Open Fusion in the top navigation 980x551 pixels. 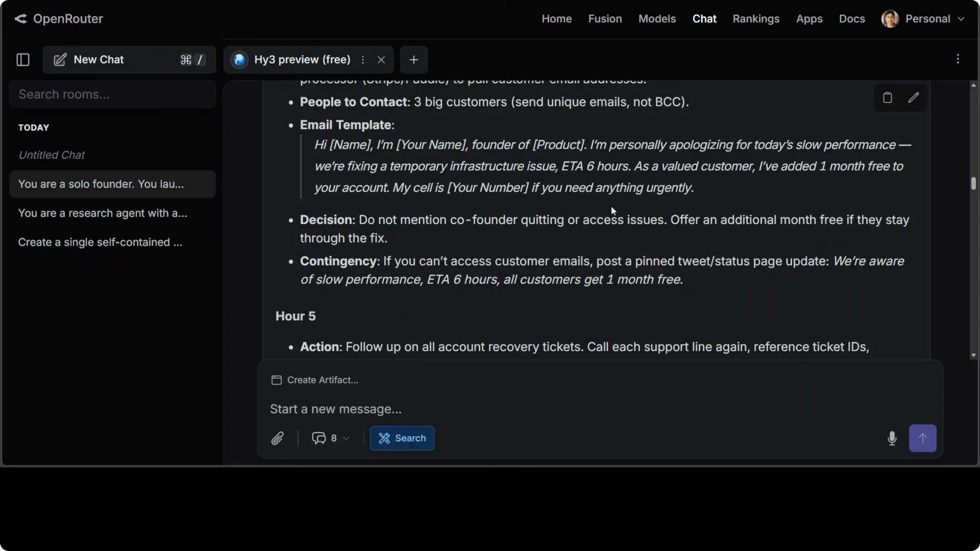tap(605, 19)
